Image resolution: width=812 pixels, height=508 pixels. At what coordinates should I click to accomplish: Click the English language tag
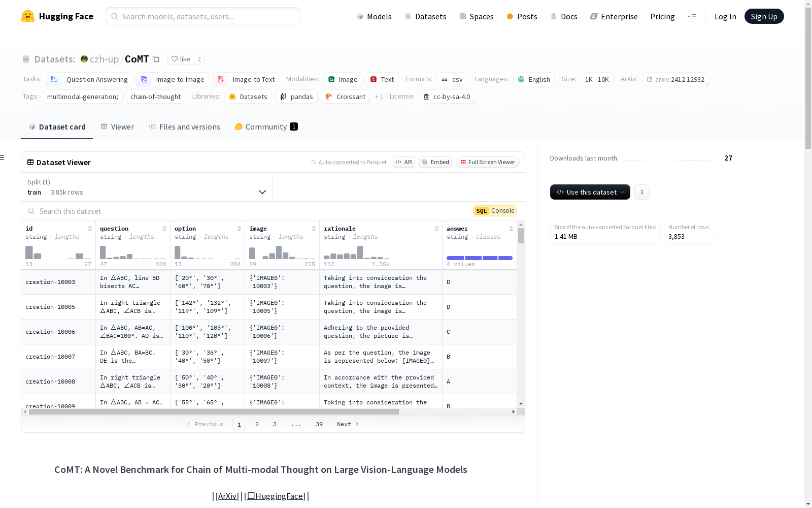coord(534,79)
